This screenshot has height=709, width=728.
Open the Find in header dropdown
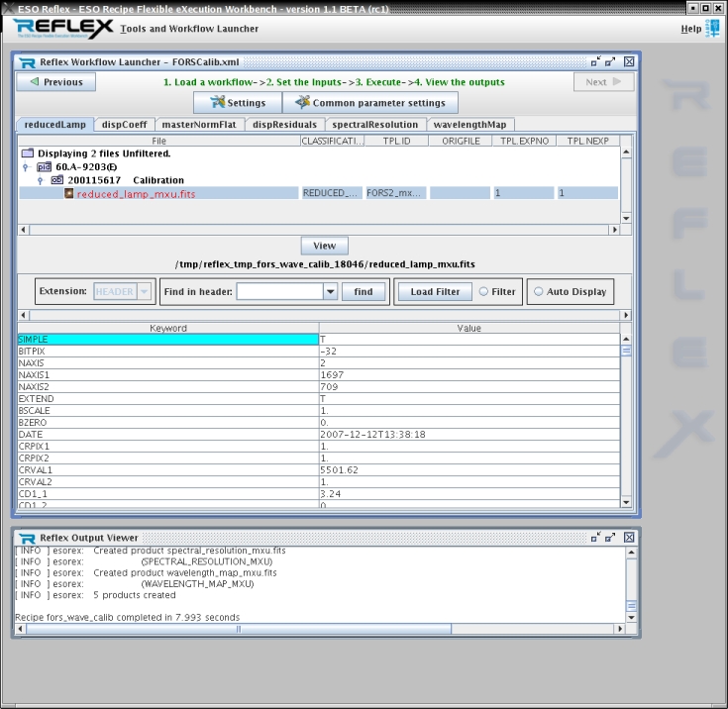(x=330, y=292)
